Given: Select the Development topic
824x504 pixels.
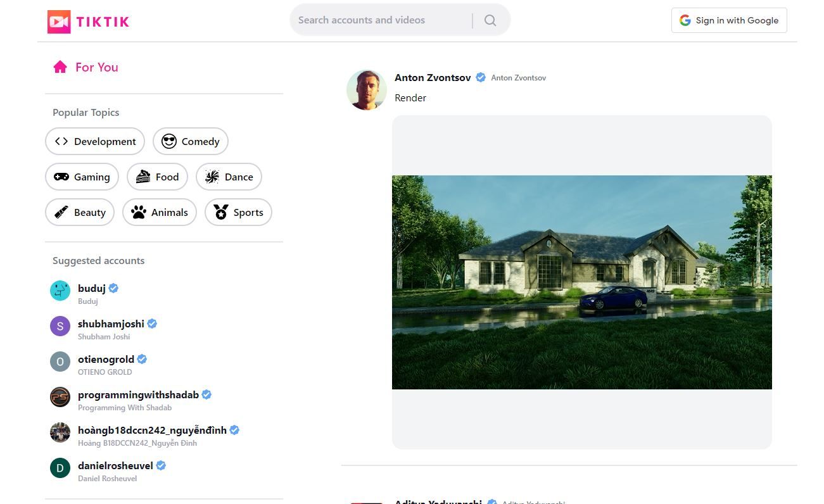Looking at the screenshot, I should tap(95, 141).
